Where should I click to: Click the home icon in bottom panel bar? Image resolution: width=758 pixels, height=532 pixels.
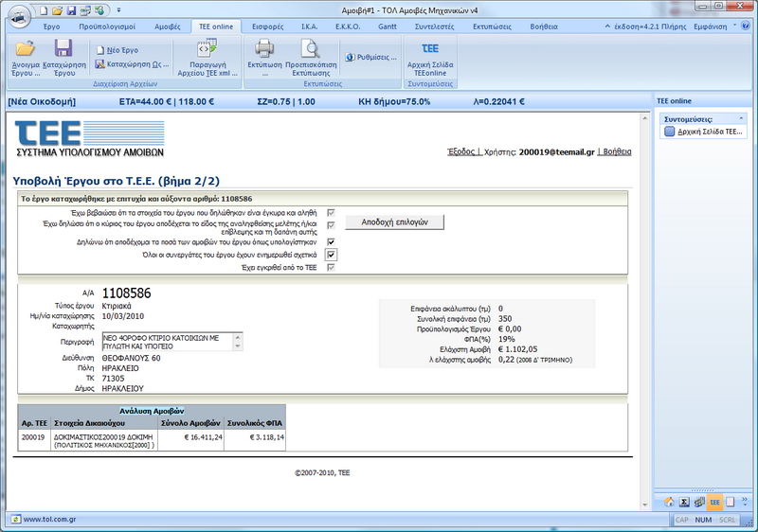click(669, 502)
